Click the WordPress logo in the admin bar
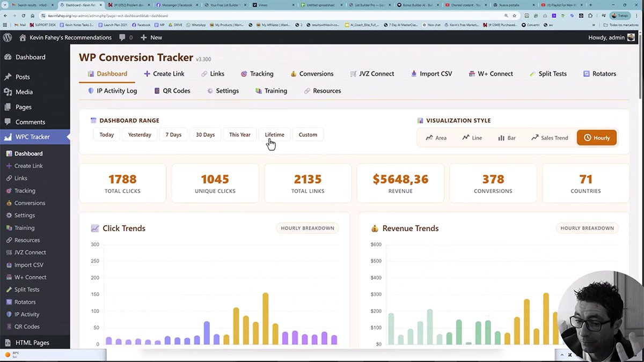 point(8,38)
